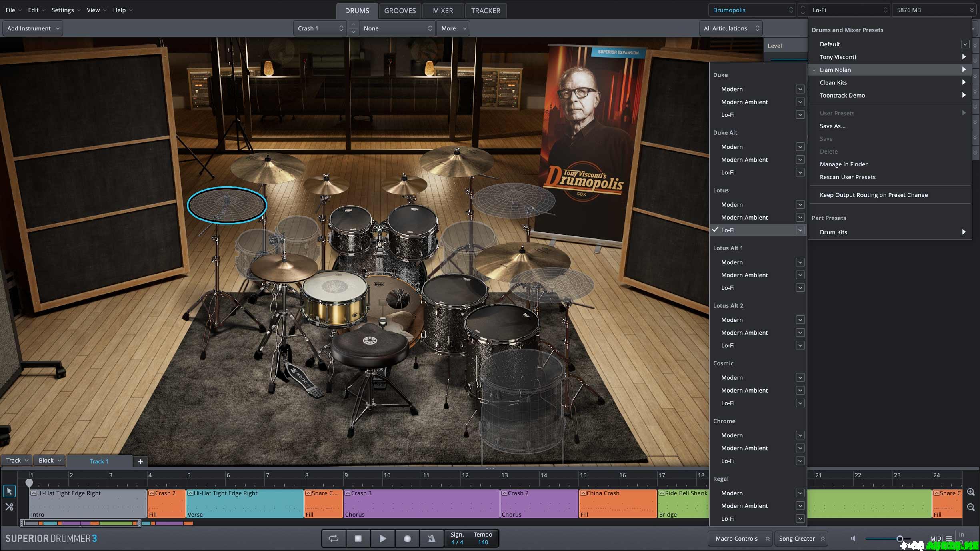The height and width of the screenshot is (551, 980).
Task: Toggle the metronome icon
Action: tap(431, 539)
